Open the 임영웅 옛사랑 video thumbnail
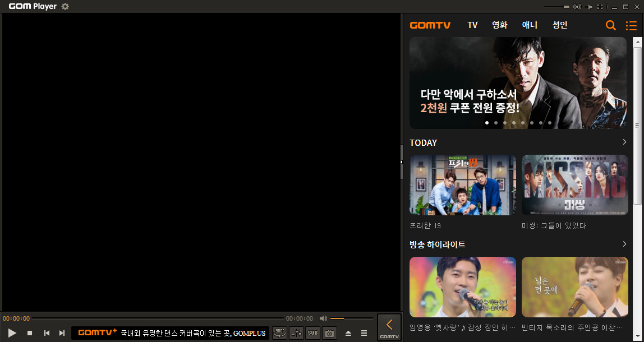Image resolution: width=644 pixels, height=342 pixels. coord(463,287)
